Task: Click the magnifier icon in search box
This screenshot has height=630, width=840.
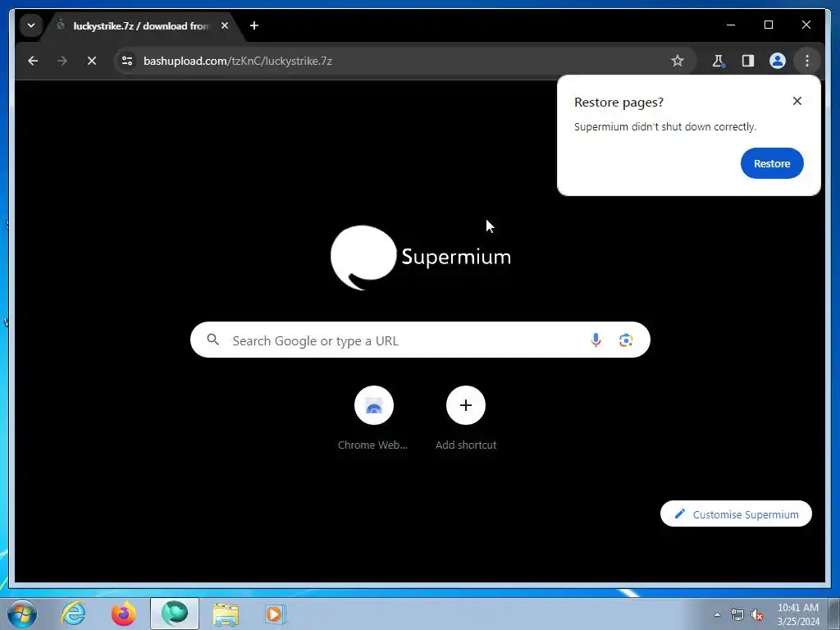Action: point(212,340)
